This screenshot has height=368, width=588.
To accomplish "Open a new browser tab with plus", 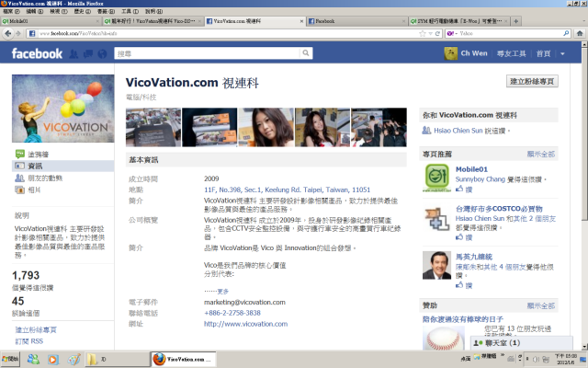I will click(x=516, y=21).
